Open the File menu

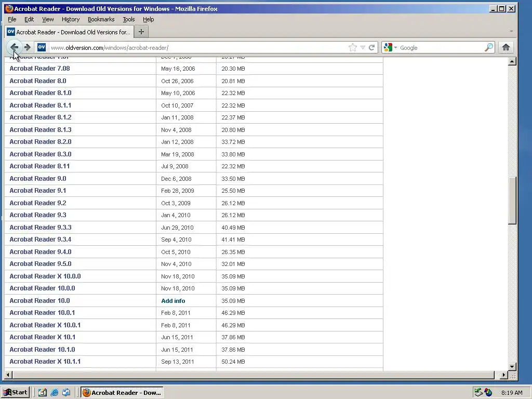(x=12, y=19)
